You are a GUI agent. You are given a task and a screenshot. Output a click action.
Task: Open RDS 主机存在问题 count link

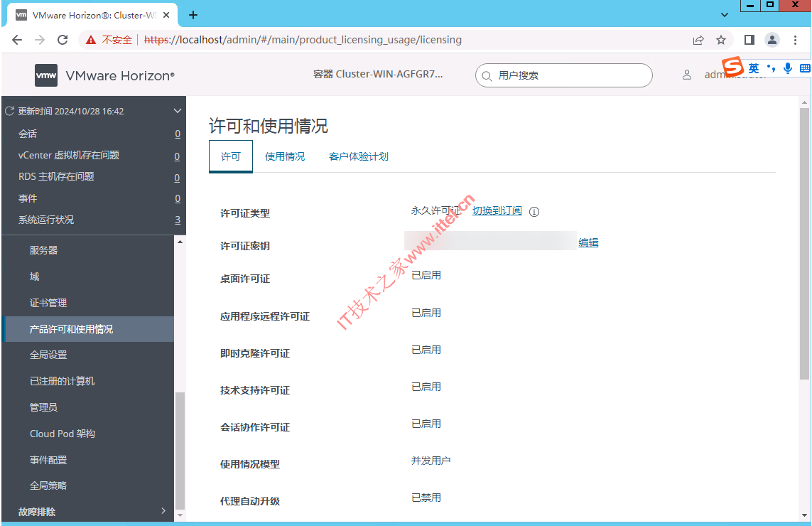[x=177, y=177]
